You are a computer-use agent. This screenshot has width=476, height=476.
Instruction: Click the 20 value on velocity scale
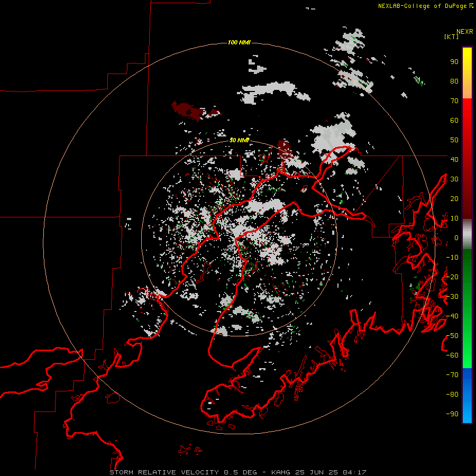point(454,199)
